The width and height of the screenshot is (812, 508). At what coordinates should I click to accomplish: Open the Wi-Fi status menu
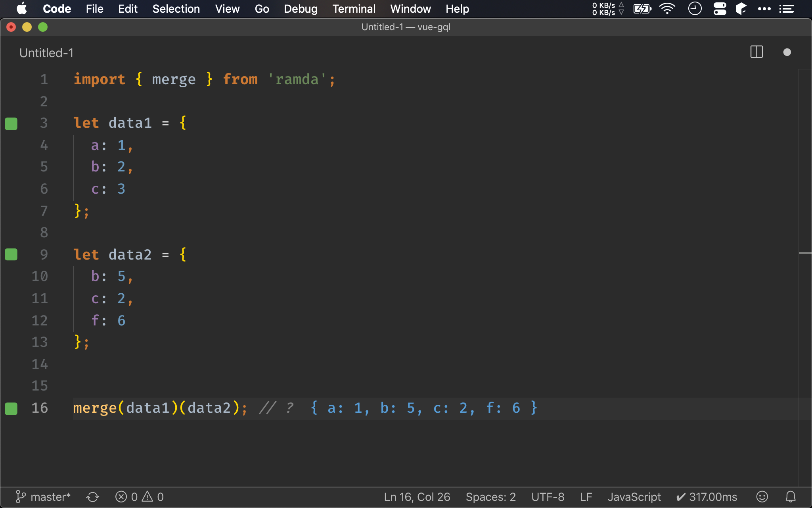pos(667,9)
